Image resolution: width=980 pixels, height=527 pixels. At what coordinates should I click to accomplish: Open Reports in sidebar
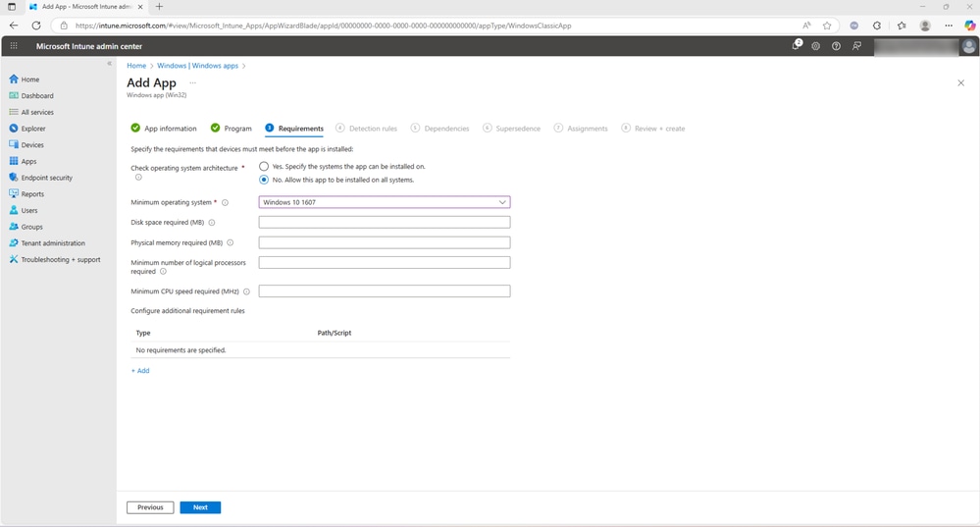26,193
